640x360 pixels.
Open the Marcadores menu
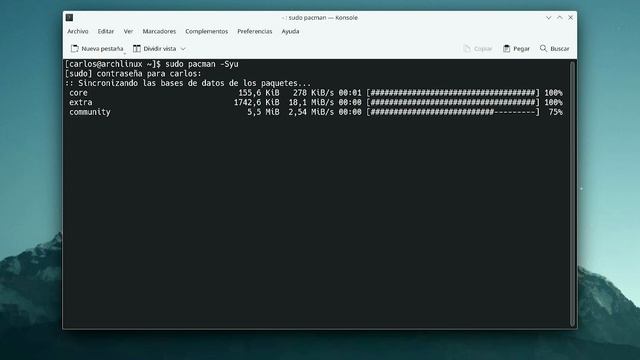[x=159, y=31]
